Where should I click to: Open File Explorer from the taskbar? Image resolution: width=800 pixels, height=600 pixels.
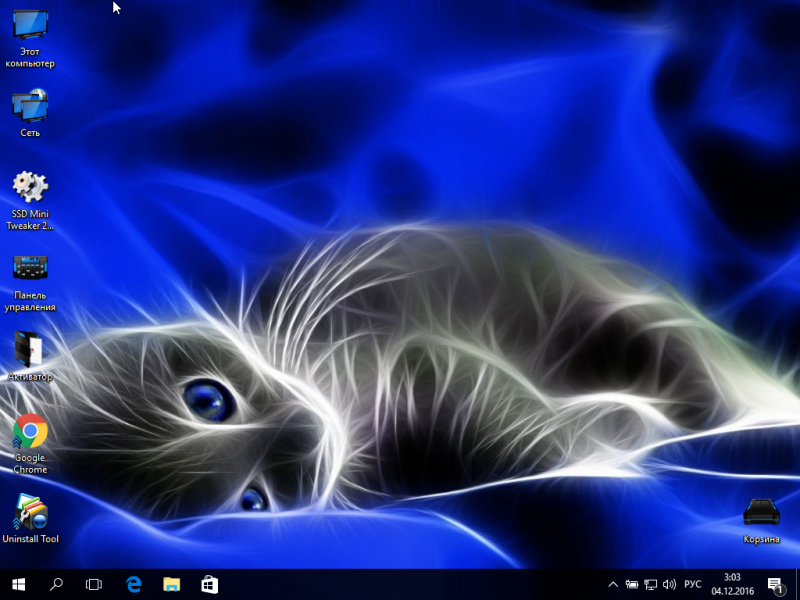pos(171,585)
